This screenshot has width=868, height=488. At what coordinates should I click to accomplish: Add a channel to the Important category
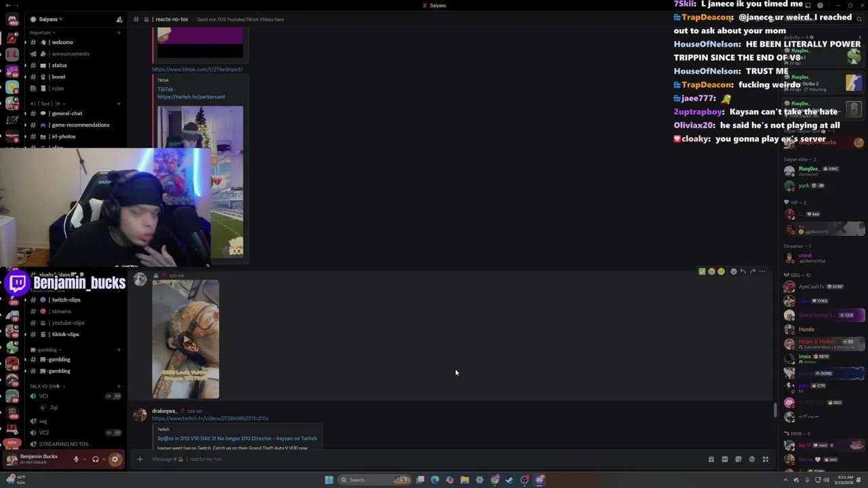119,33
